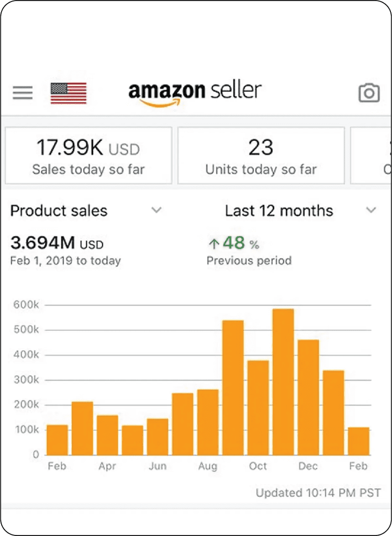Screen dimensions: 392x536
Task: Tap the December sales bar
Action: point(308,397)
